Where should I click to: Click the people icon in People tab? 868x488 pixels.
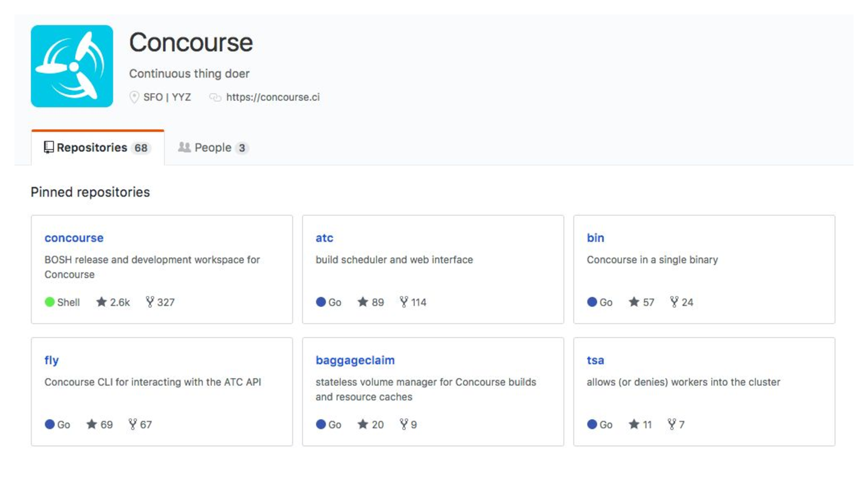184,147
